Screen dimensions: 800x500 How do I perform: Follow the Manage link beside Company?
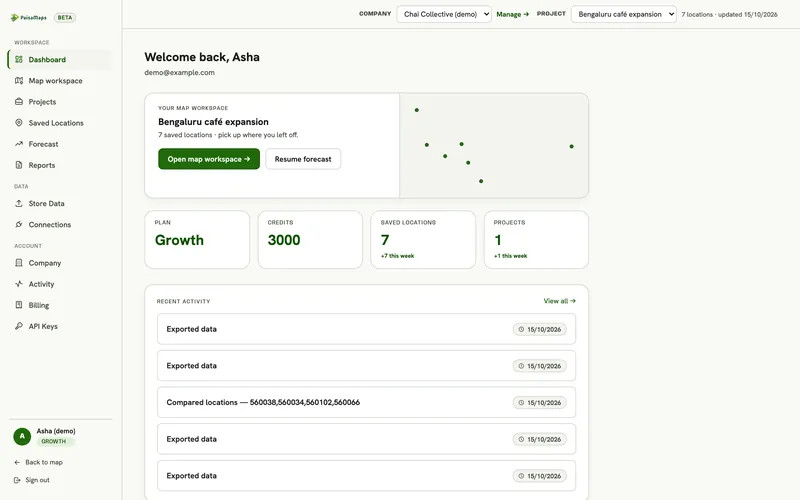(x=513, y=14)
